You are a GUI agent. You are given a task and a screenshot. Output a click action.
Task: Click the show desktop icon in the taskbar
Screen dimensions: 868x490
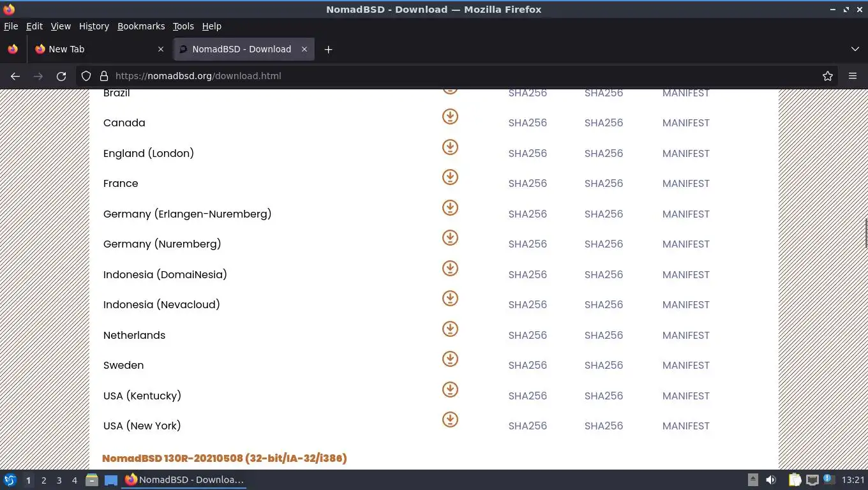pos(111,480)
